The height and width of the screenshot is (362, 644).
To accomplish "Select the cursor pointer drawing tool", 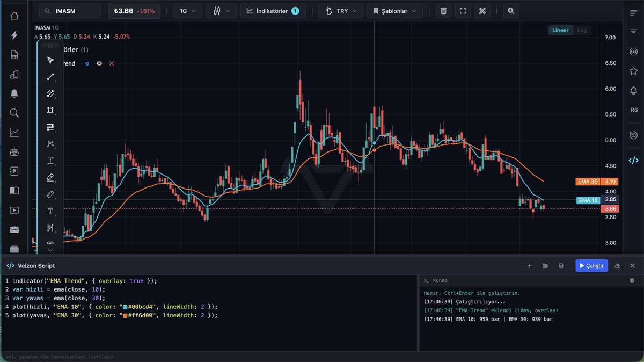I will tap(50, 60).
